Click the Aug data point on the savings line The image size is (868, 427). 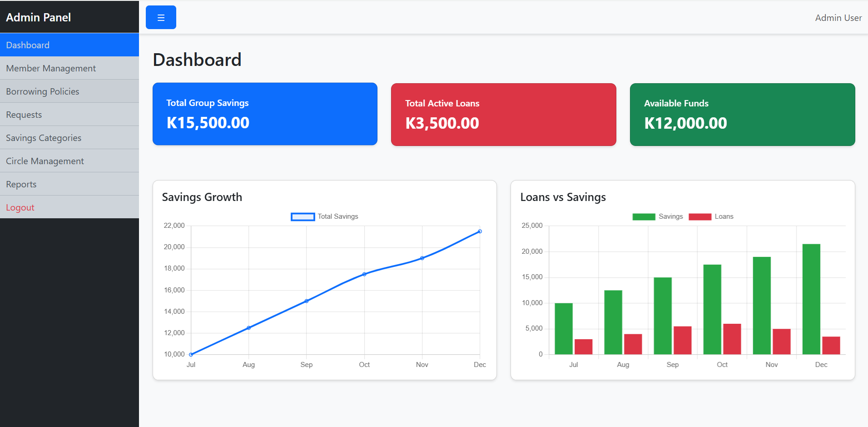248,328
